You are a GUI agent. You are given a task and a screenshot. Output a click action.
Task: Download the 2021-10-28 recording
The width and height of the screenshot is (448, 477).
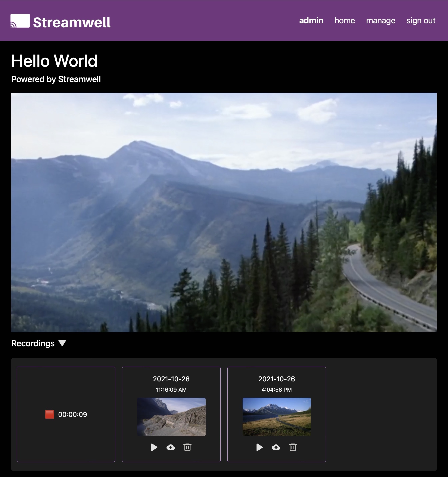tap(171, 447)
